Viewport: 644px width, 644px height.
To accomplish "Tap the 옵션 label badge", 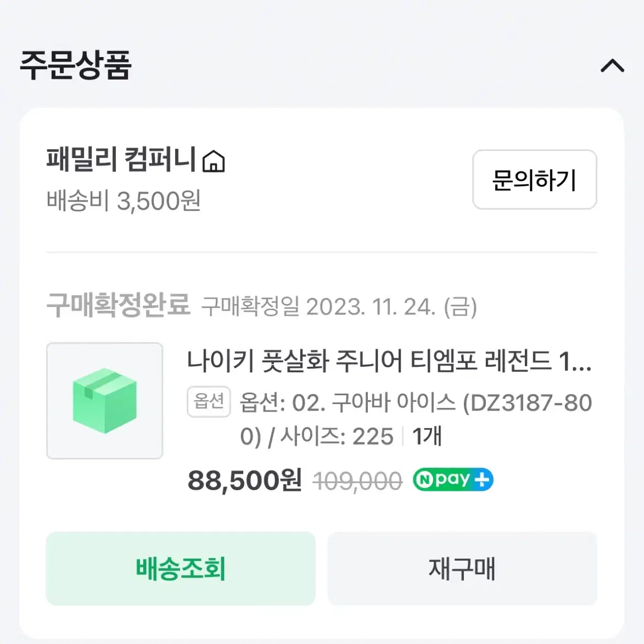I will [x=209, y=402].
